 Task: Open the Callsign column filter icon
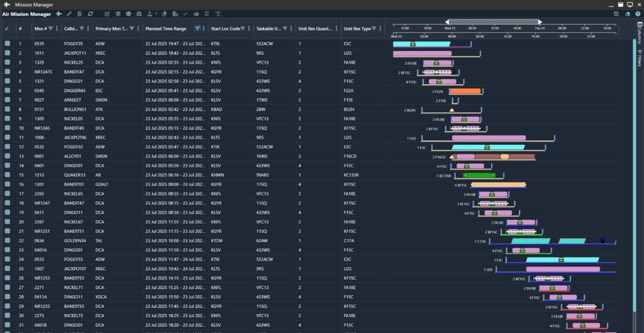(x=82, y=29)
